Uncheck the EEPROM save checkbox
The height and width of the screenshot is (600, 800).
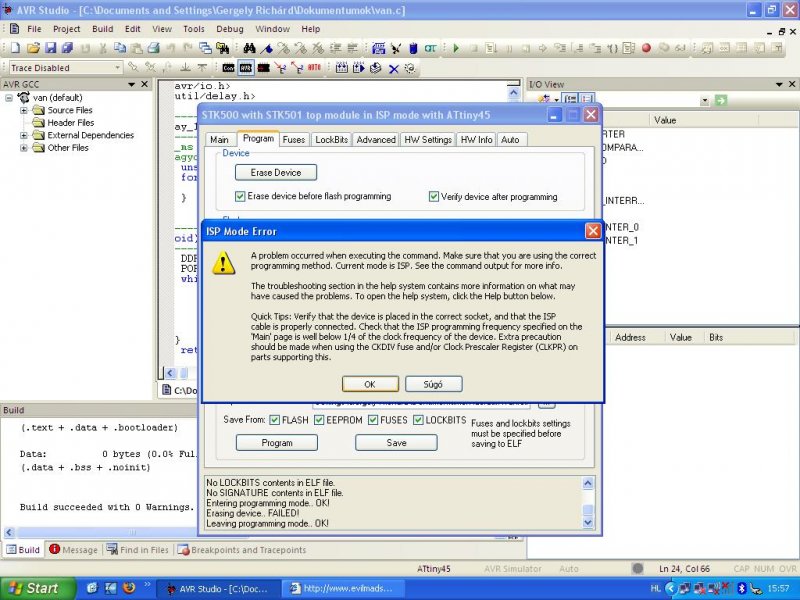(x=319, y=420)
